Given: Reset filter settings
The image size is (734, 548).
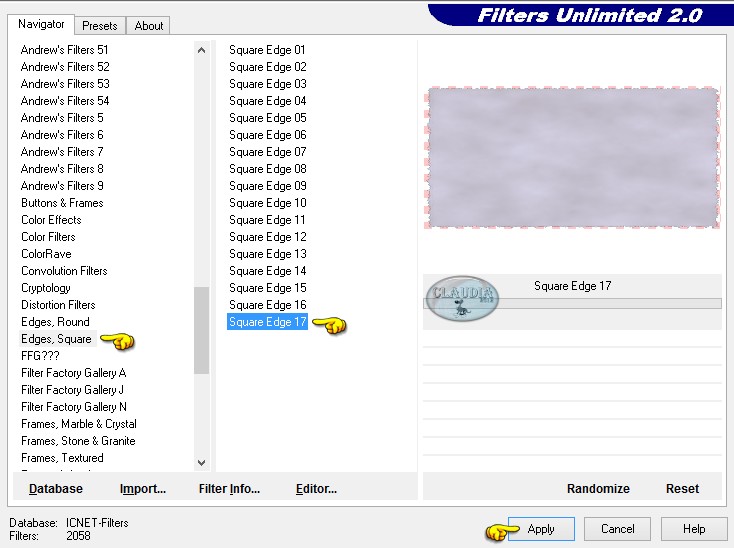Looking at the screenshot, I should point(682,489).
